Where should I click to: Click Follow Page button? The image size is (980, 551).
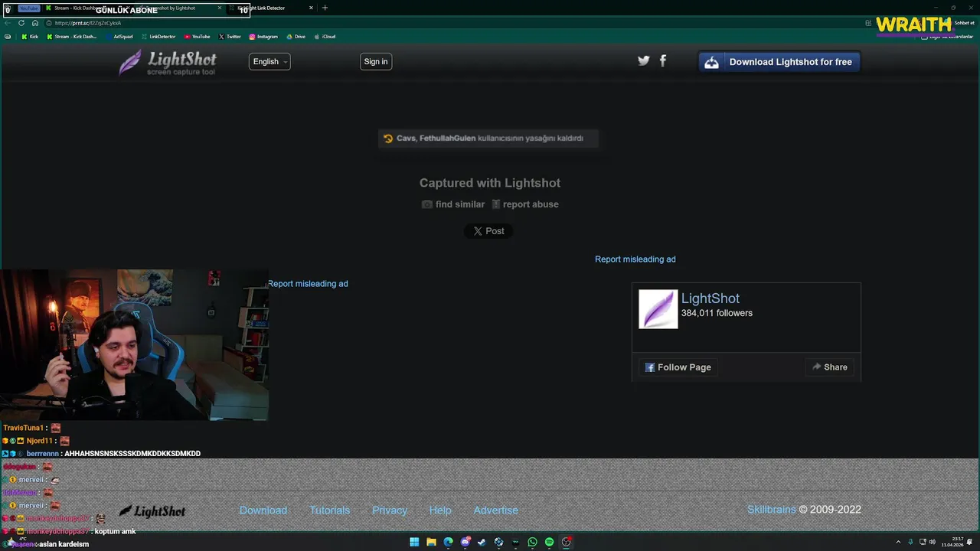(x=678, y=367)
